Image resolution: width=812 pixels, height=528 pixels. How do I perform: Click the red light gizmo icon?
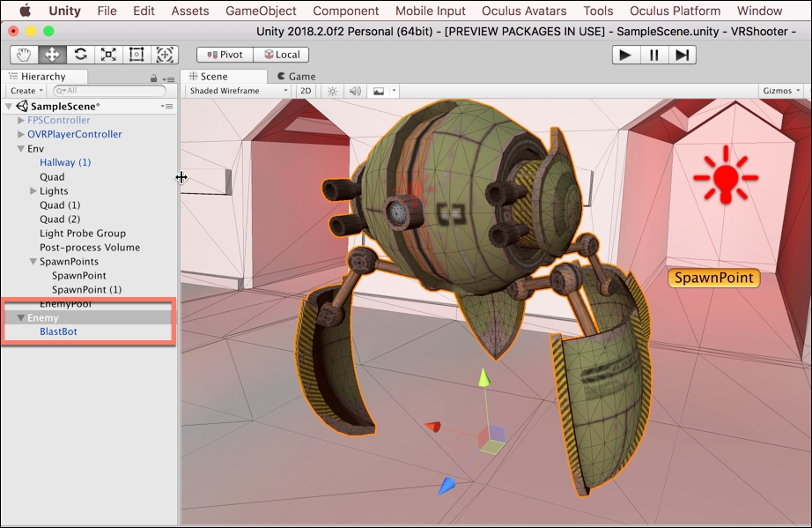tap(726, 175)
